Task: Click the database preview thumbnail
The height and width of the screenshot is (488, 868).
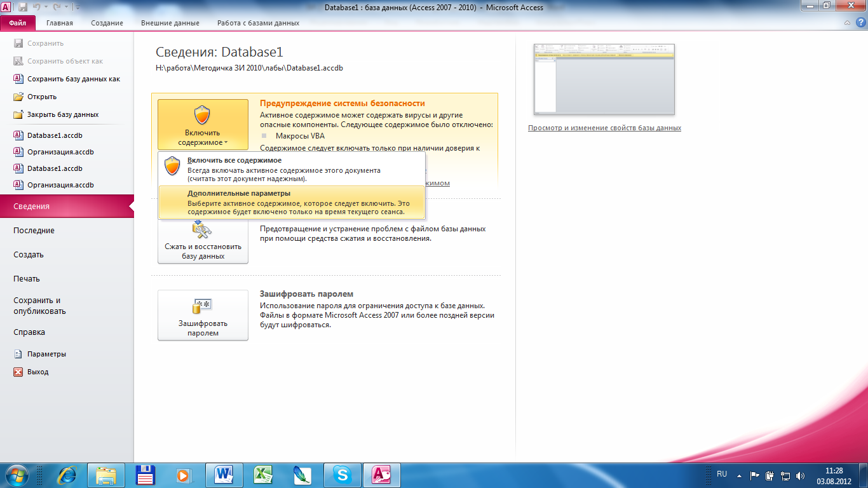Action: point(604,79)
